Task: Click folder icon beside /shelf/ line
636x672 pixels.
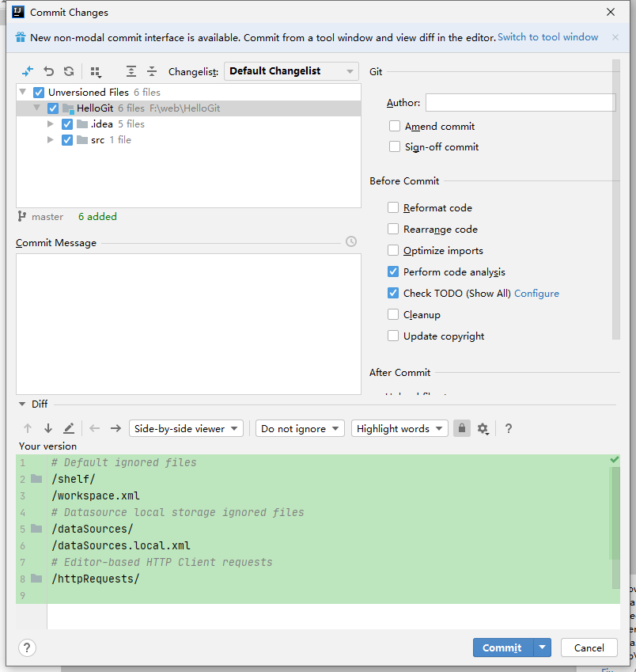Action: (37, 479)
